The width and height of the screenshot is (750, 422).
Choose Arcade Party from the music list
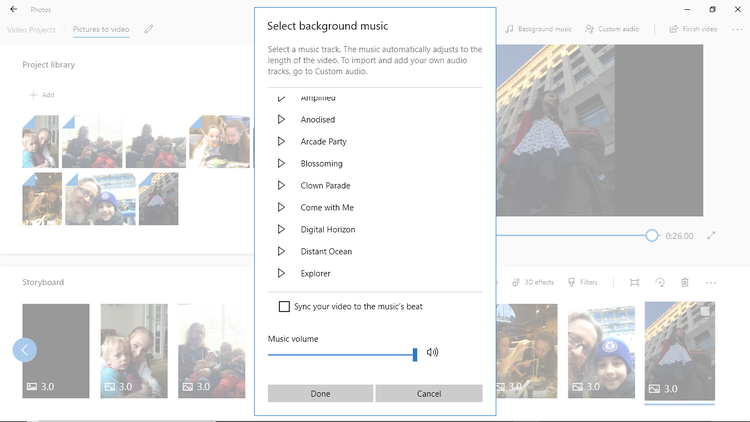(323, 142)
